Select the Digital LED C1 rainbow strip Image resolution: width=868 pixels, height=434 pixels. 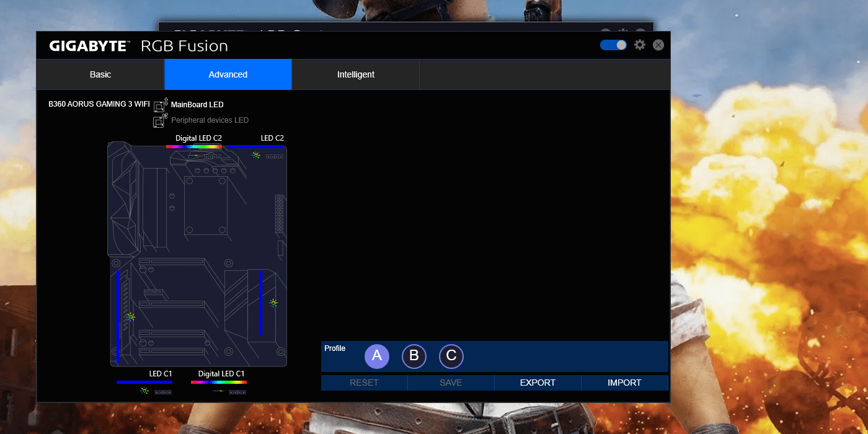pos(218,383)
